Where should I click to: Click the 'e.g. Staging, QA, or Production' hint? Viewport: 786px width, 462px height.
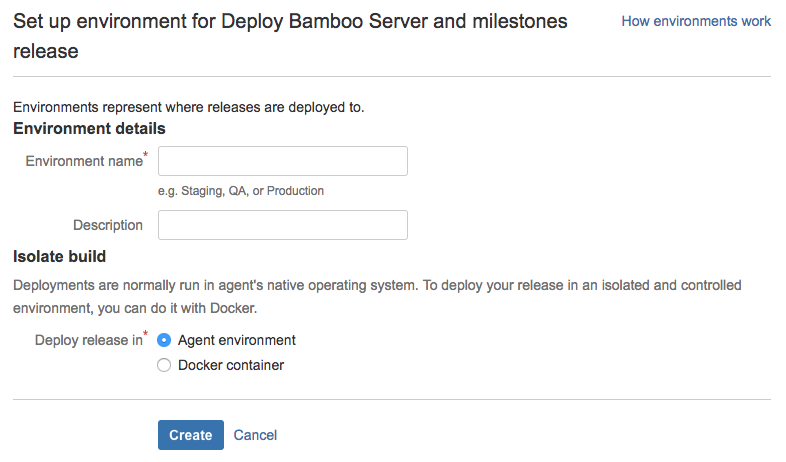241,191
